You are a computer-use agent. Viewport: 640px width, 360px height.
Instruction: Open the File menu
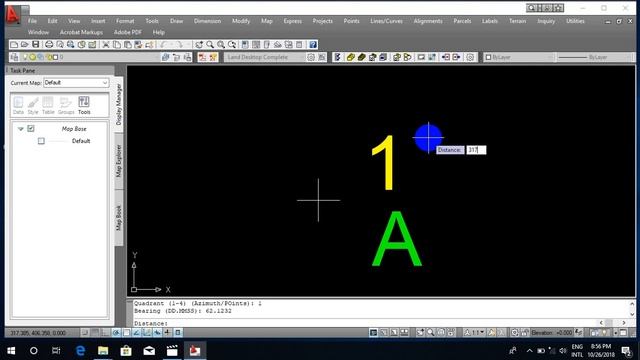pos(32,21)
